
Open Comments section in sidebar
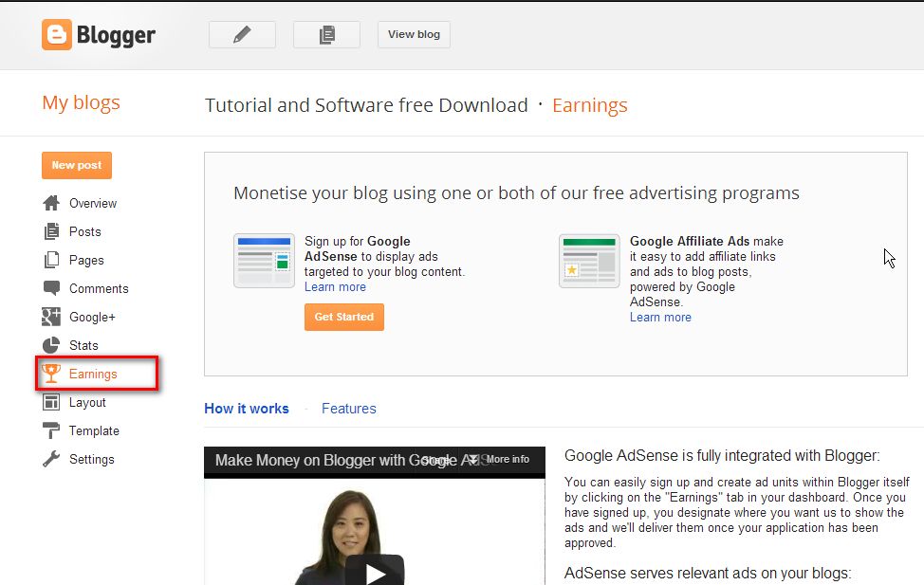point(99,288)
